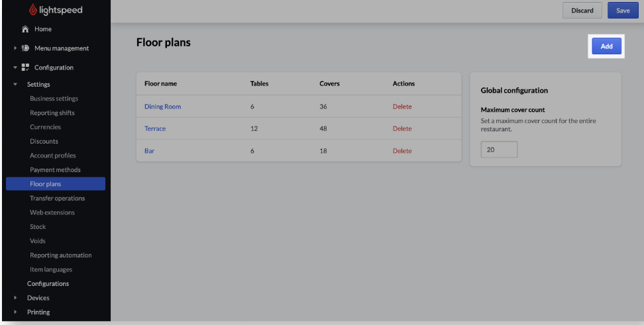Click the Maximum cover count field
The width and height of the screenshot is (644, 325).
tap(499, 150)
